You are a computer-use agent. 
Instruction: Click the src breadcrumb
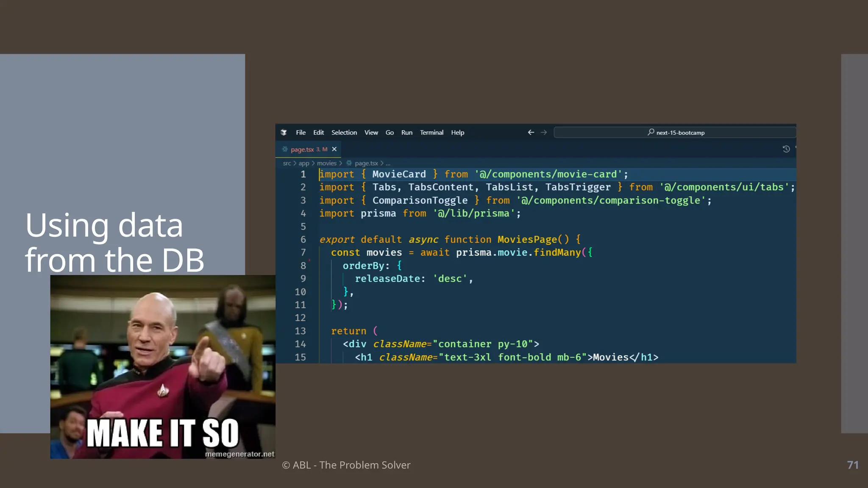[x=287, y=163]
